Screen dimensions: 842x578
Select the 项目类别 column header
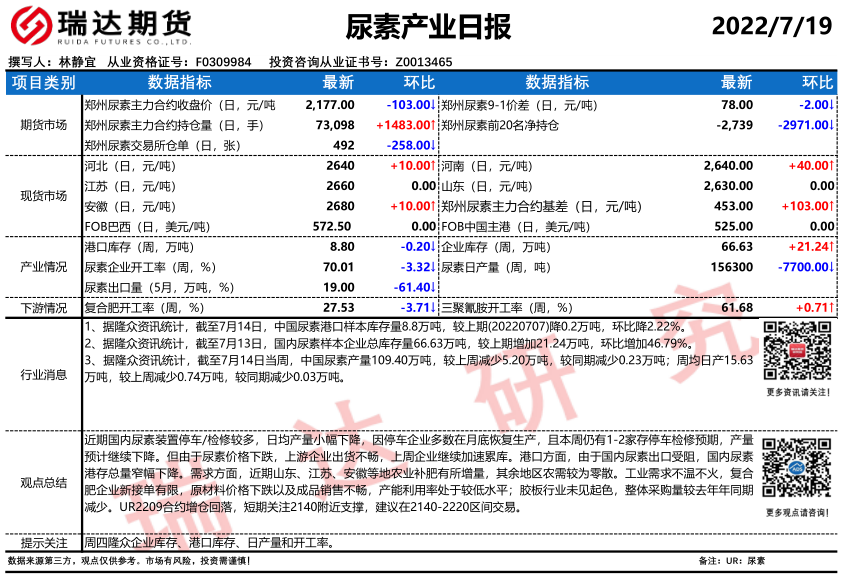43,82
